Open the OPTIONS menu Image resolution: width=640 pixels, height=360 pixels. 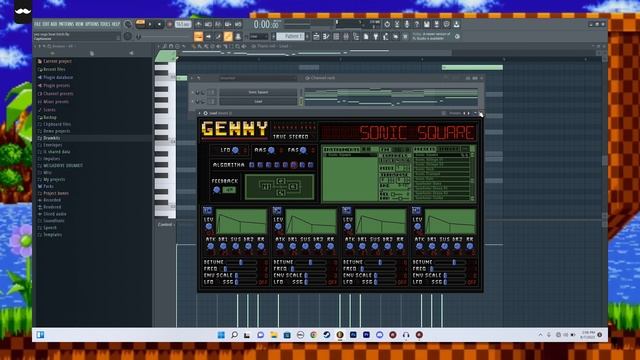click(x=92, y=24)
